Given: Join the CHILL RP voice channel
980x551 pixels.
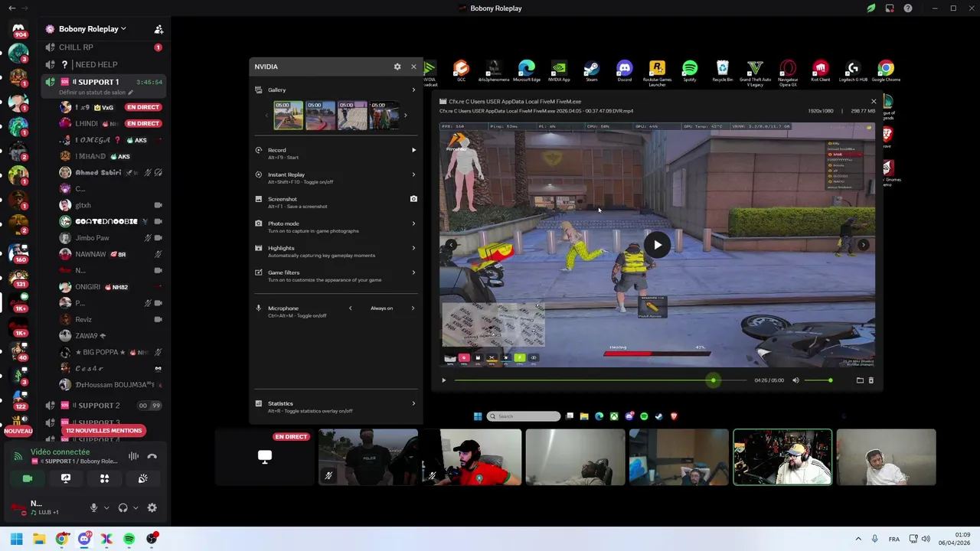Looking at the screenshot, I should (x=103, y=47).
